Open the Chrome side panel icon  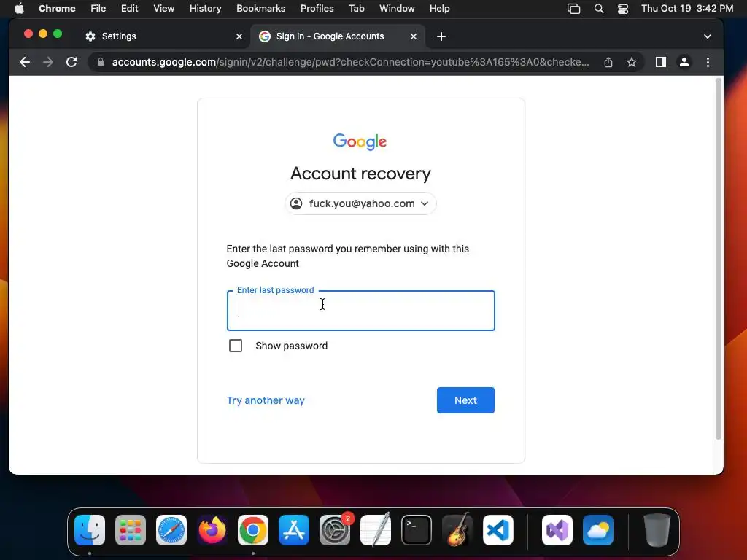[x=661, y=62]
